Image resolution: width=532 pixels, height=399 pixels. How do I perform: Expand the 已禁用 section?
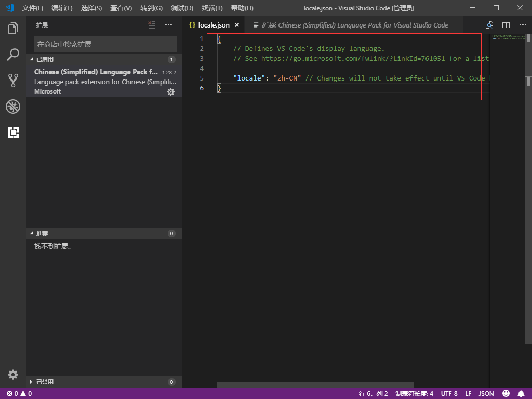click(x=104, y=382)
